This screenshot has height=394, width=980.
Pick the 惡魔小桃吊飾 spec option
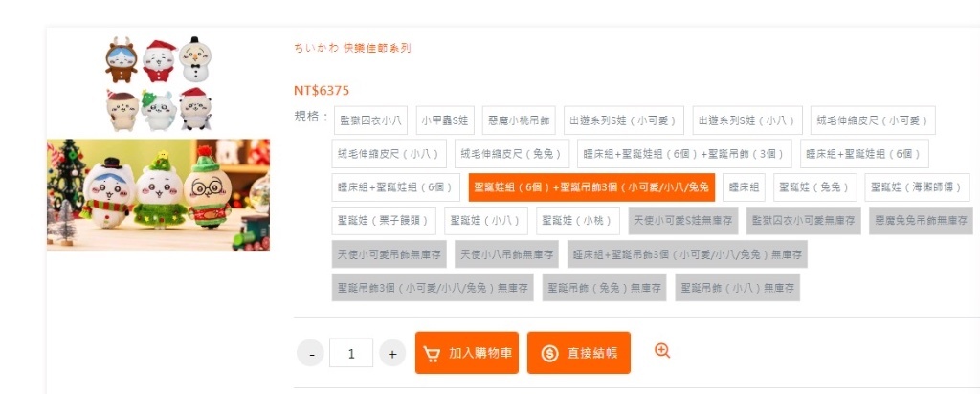coord(519,120)
